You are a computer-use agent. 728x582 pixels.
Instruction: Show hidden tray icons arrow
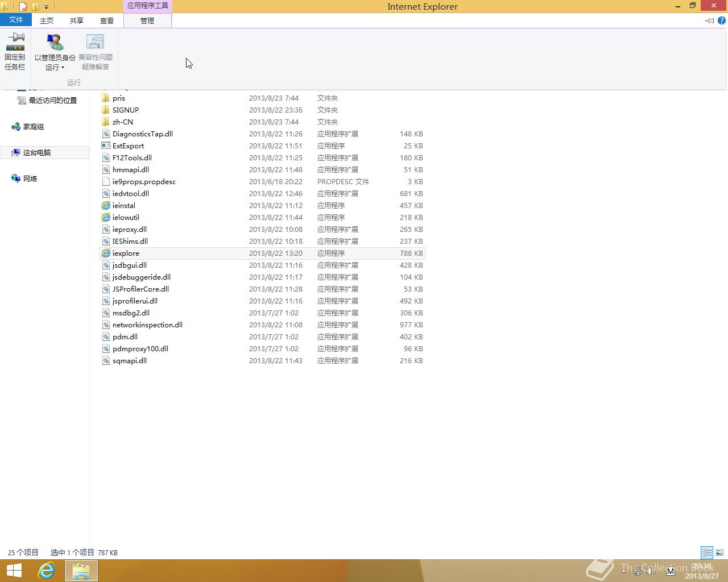click(x=624, y=570)
